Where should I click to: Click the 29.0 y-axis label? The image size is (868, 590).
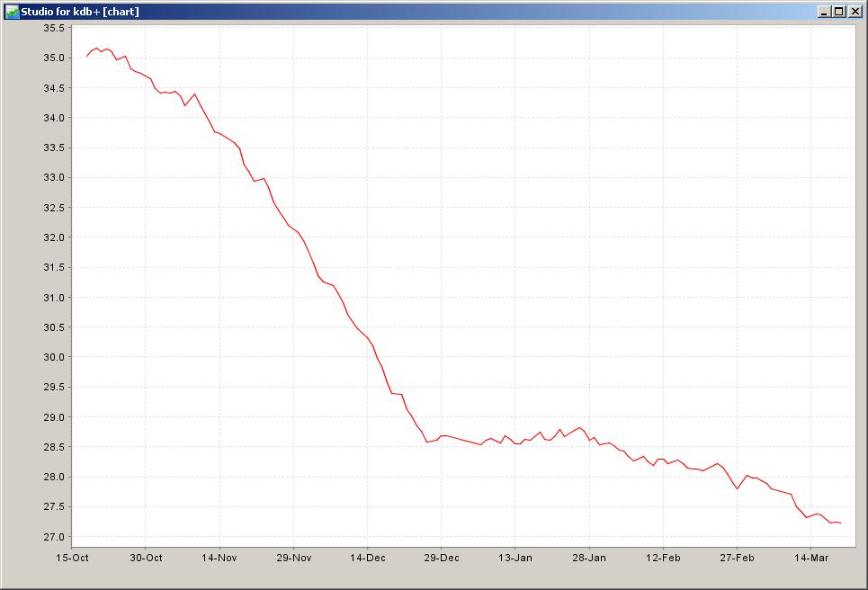click(x=54, y=417)
